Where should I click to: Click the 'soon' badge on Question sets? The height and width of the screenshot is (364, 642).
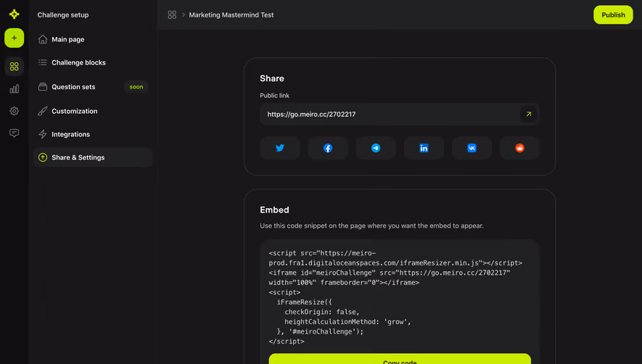point(136,87)
